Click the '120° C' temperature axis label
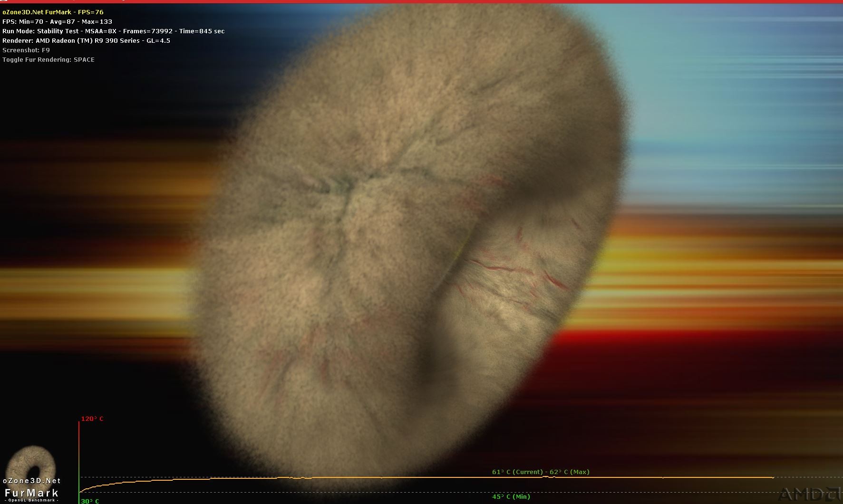The width and height of the screenshot is (843, 504). 92,419
